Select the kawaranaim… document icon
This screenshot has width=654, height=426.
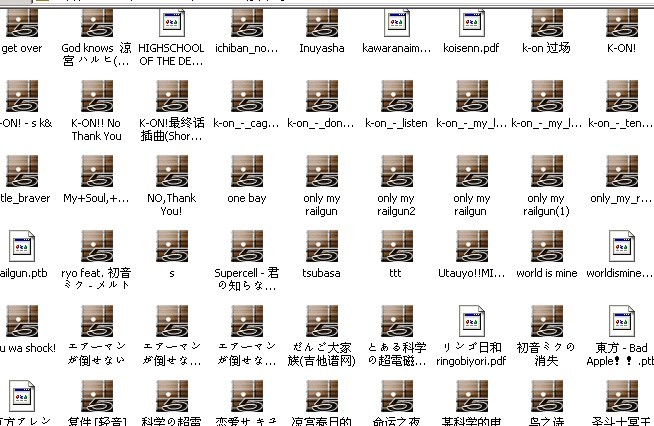click(x=397, y=23)
